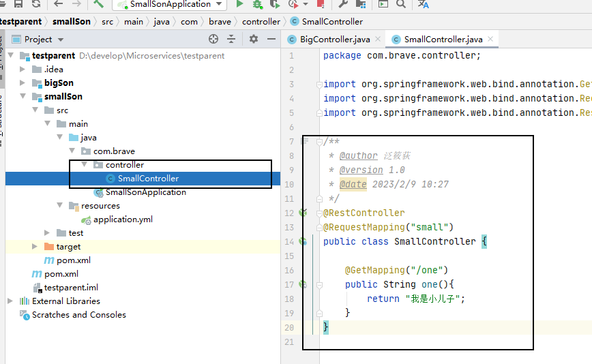This screenshot has width=592, height=364.
Task: Collapse the controller package
Action: click(84, 165)
